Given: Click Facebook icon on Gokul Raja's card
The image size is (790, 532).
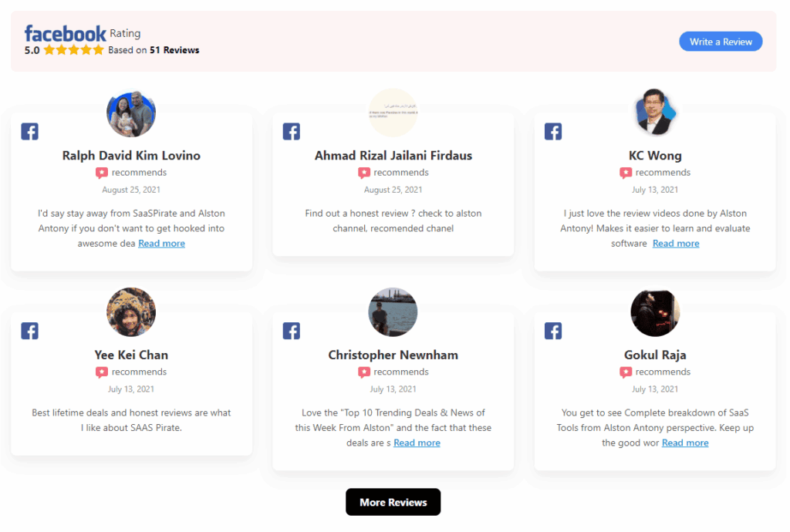Looking at the screenshot, I should coord(553,331).
